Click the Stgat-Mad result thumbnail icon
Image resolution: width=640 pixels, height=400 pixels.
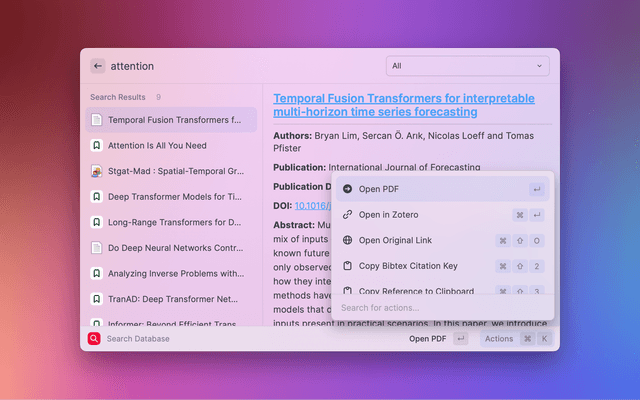pos(96,171)
